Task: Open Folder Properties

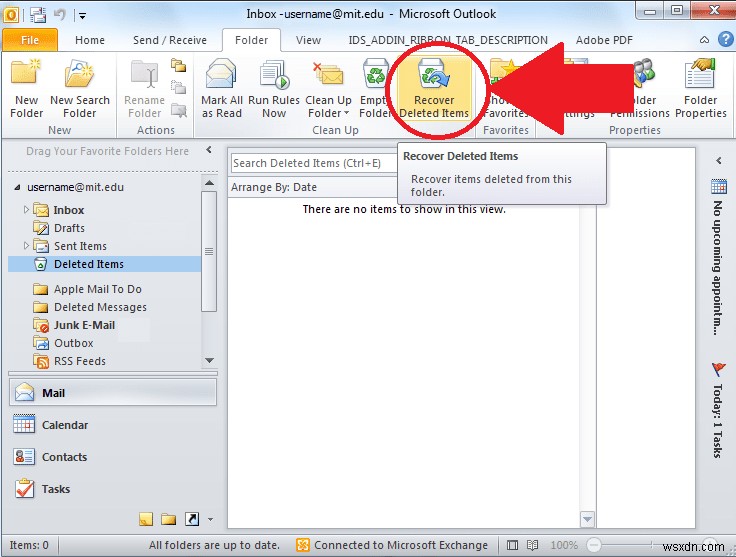Action: [x=700, y=89]
